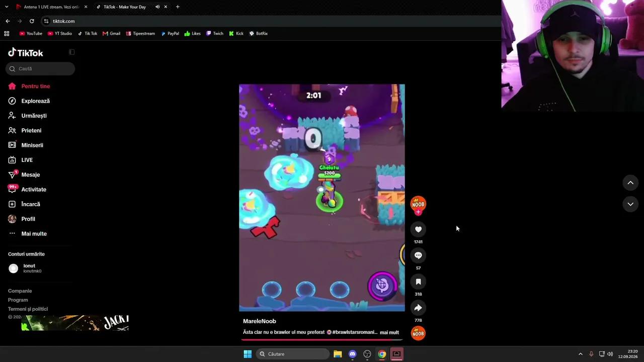The height and width of the screenshot is (362, 644).
Task: Like the video with the heart icon
Action: pos(418,229)
